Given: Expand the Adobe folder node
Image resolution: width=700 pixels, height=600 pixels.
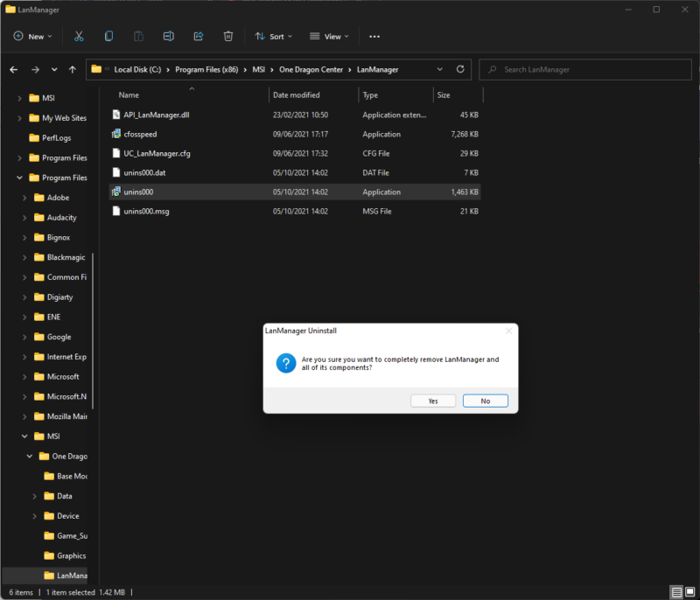Looking at the screenshot, I should [x=24, y=198].
